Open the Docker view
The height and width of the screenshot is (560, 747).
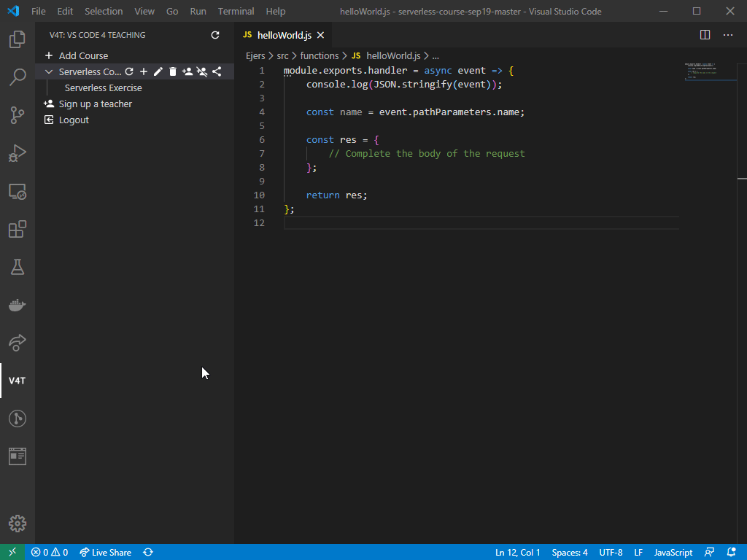click(x=18, y=305)
